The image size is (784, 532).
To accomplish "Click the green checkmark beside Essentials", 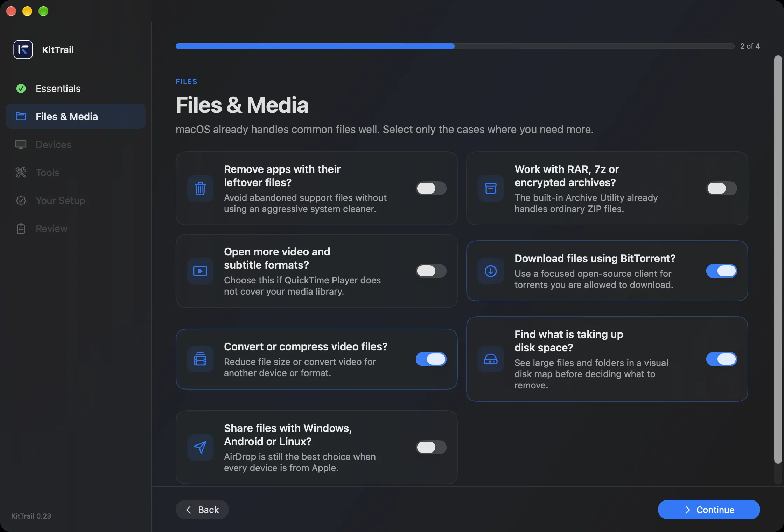I will (21, 89).
